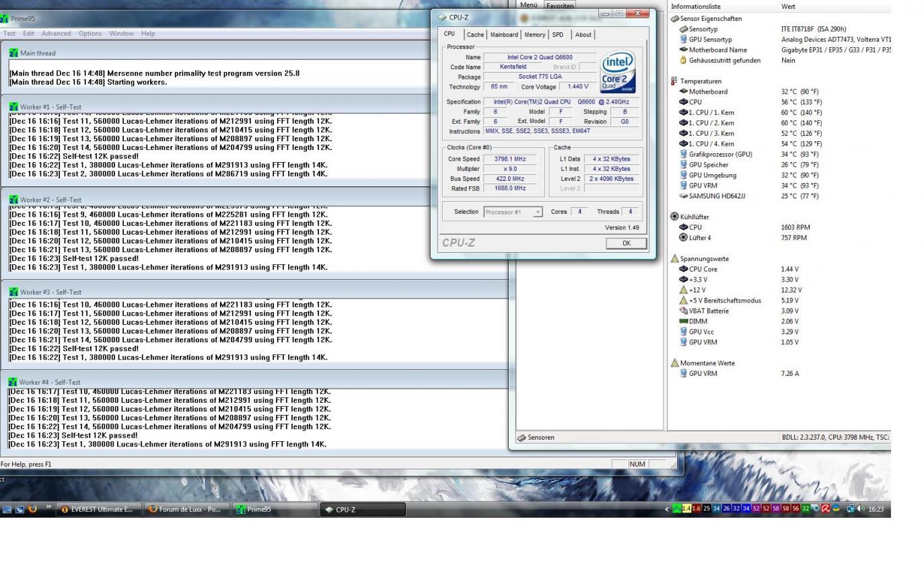Open the Menü tab in EVEREST
Image resolution: width=924 pixels, height=577 pixels.
point(528,5)
